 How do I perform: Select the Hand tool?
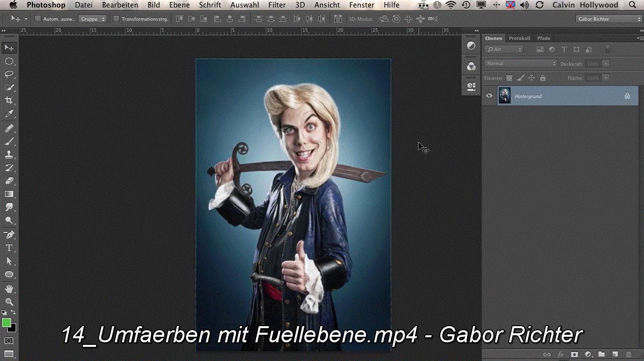click(9, 289)
